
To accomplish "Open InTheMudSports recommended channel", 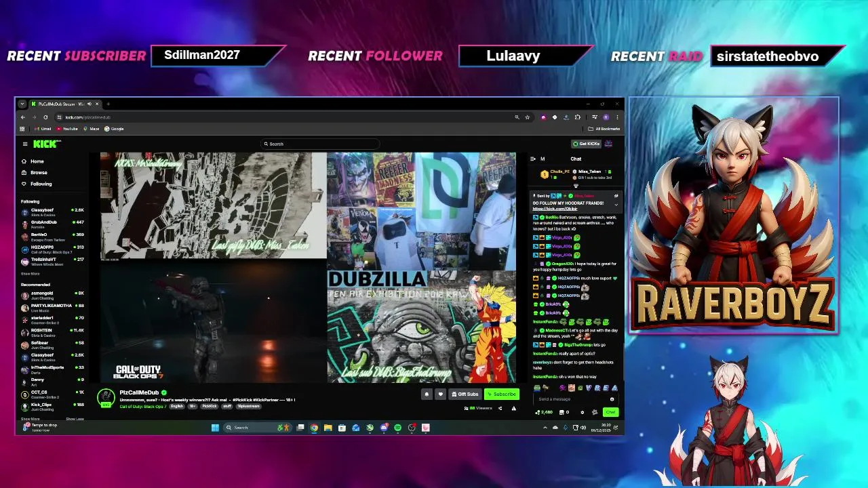I will pyautogui.click(x=52, y=369).
